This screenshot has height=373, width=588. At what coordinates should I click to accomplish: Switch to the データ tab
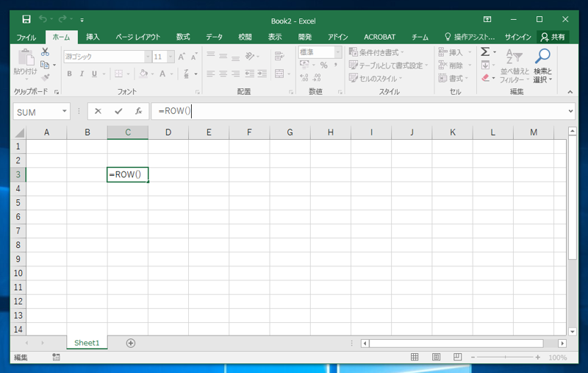(x=214, y=37)
